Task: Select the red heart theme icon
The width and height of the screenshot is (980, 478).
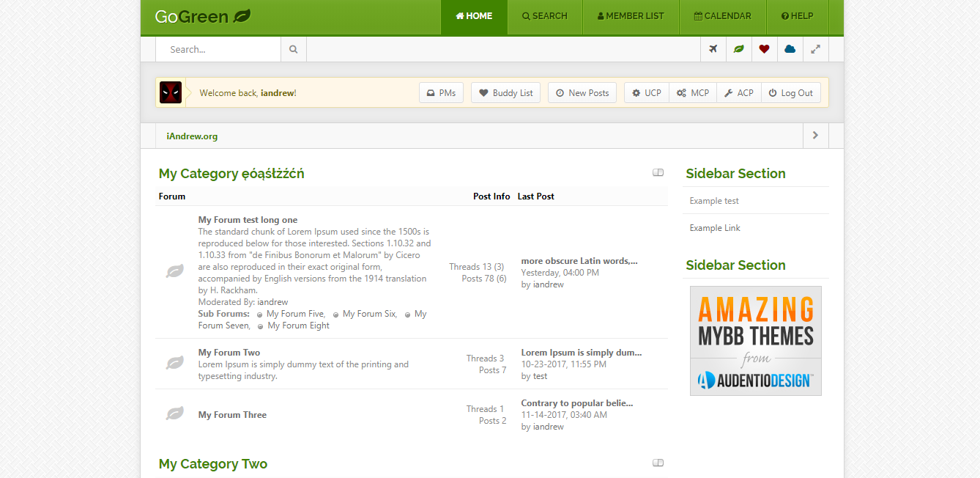Action: coord(765,50)
